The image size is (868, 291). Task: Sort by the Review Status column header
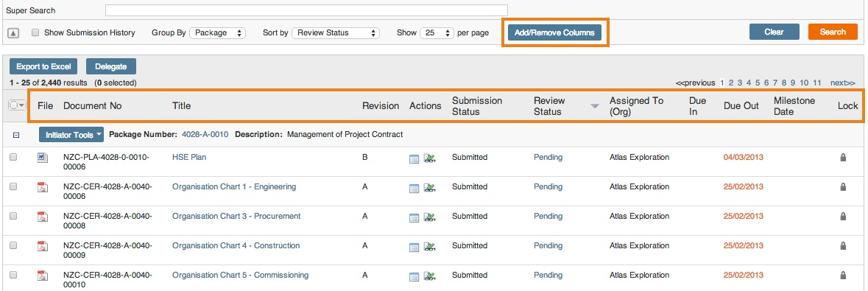549,106
